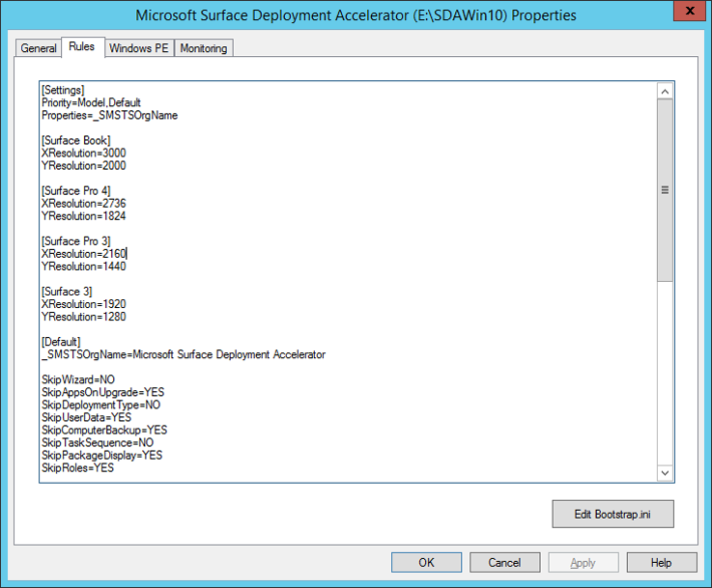712x588 pixels.
Task: Open Help for this dialog
Action: [662, 563]
